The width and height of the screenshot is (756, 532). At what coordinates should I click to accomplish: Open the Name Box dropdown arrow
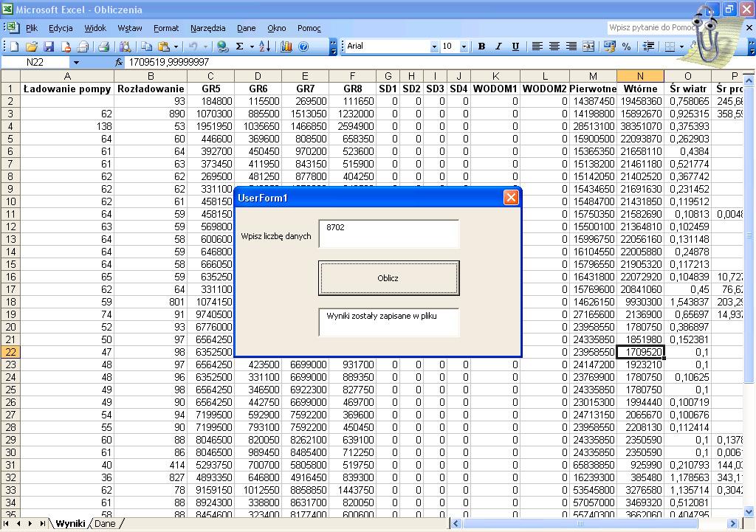tap(76, 62)
